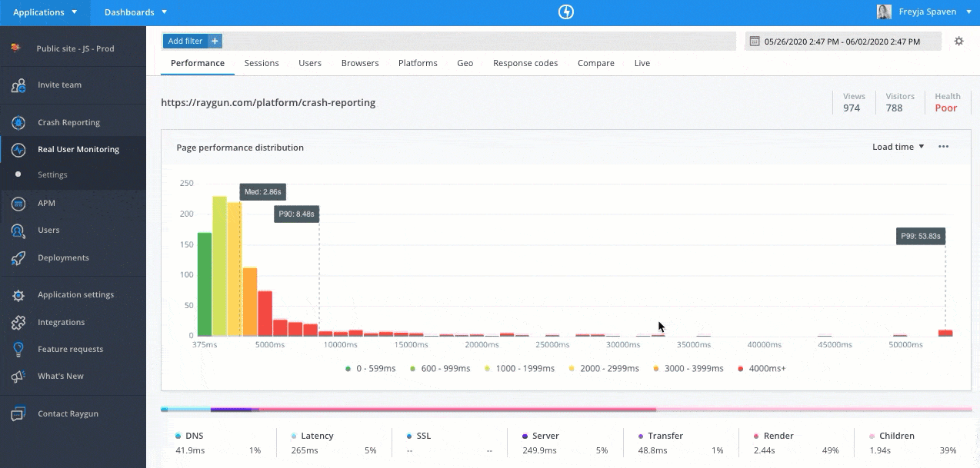Image resolution: width=980 pixels, height=468 pixels.
Task: Toggle the 3000 - 3999ms legend series
Action: (688, 369)
